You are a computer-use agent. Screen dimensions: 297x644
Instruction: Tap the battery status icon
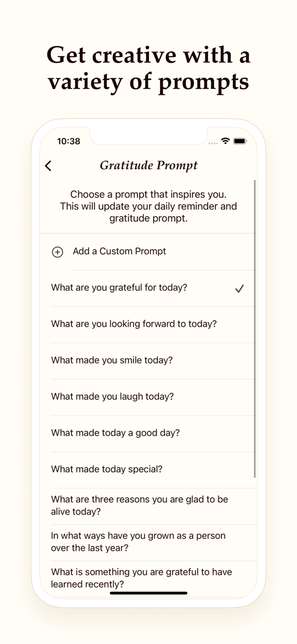point(240,141)
